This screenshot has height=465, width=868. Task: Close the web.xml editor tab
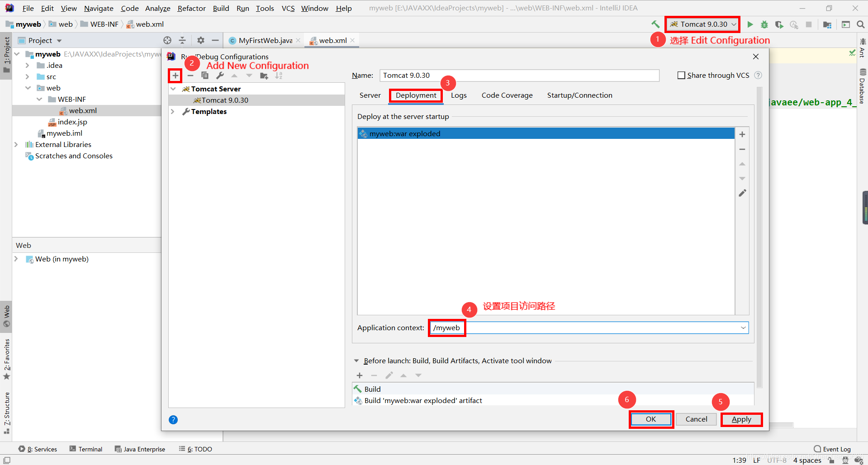point(353,40)
